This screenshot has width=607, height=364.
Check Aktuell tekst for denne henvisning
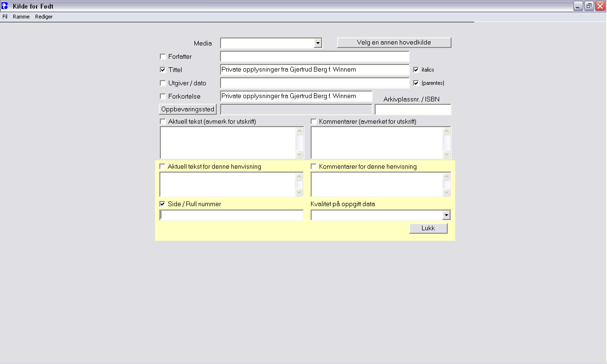click(163, 167)
